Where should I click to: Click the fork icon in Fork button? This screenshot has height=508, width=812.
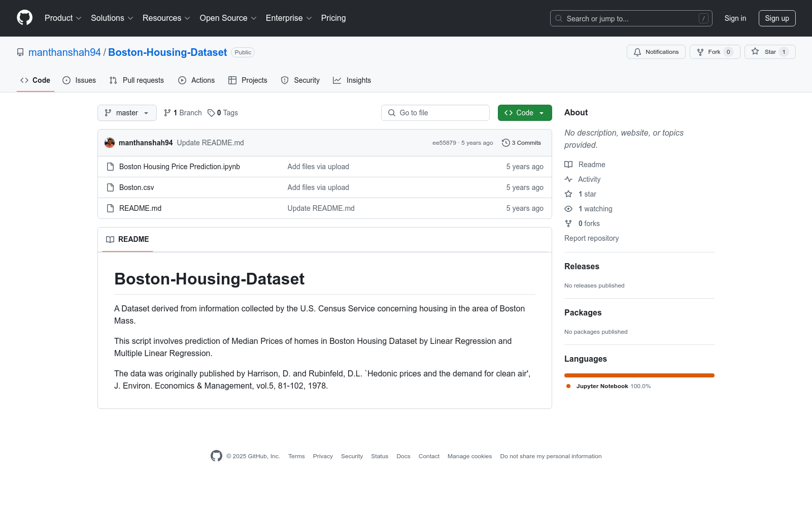[700, 52]
